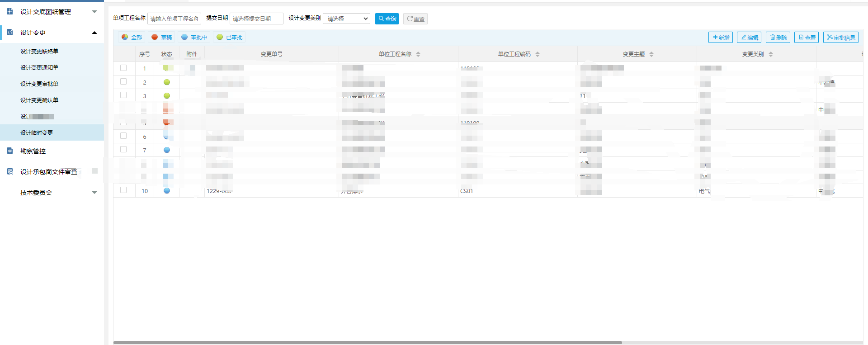Tick the checkbox for row 1
The width and height of the screenshot is (868, 345).
[123, 68]
